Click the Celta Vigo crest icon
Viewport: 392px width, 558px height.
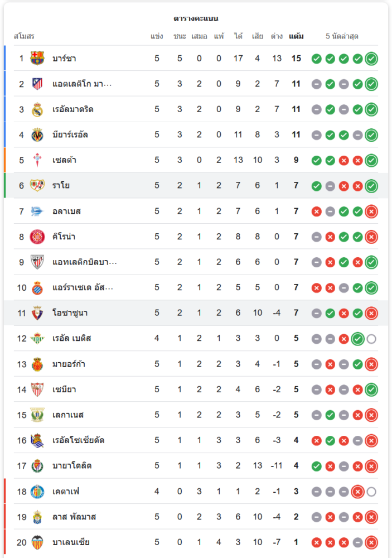click(x=37, y=161)
